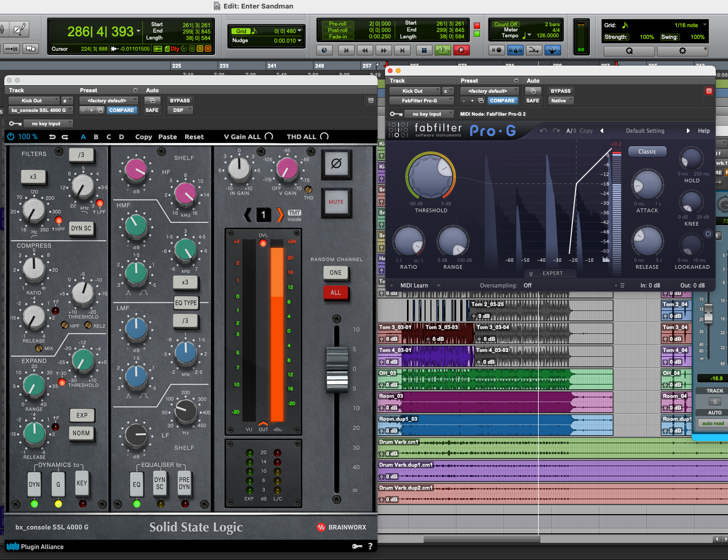
Task: Select settings slot A in bx_console
Action: pyautogui.click(x=83, y=137)
